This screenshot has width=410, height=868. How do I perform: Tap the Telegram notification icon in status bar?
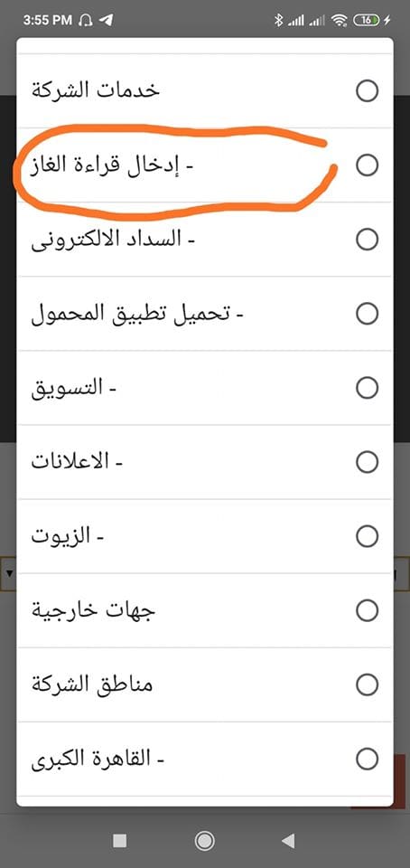point(106,21)
